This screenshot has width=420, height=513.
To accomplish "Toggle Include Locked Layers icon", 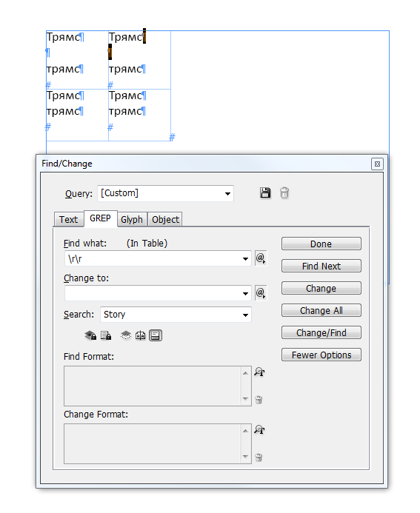I will click(90, 335).
